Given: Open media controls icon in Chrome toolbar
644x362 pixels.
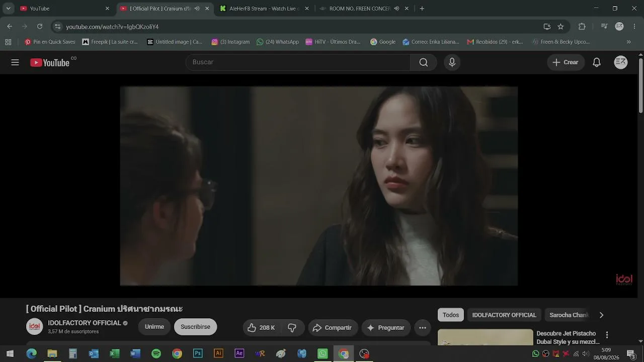Looking at the screenshot, I should point(604,27).
